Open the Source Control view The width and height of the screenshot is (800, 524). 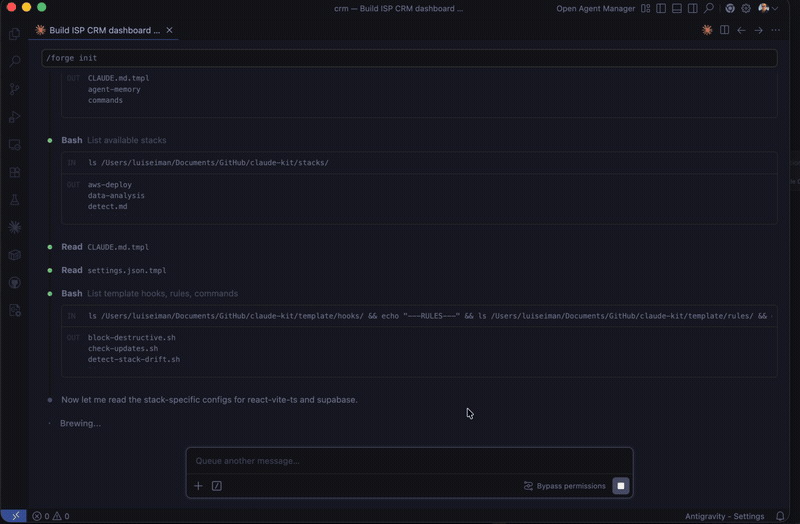pos(14,89)
